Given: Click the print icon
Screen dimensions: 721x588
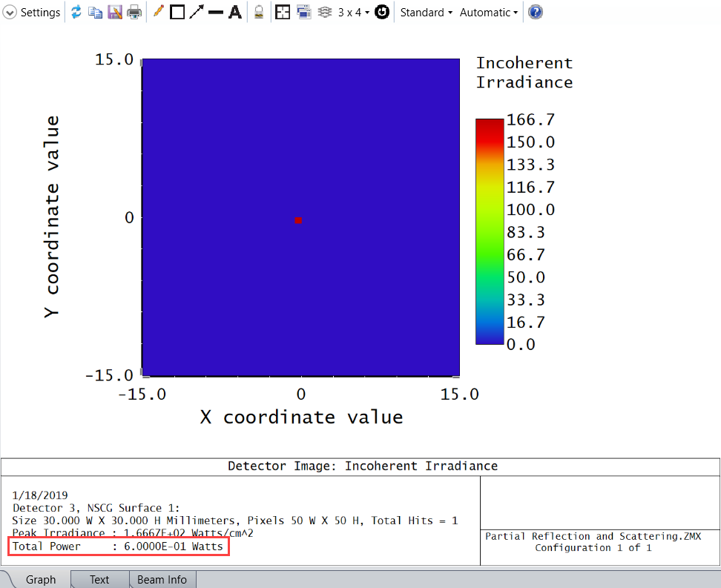Looking at the screenshot, I should pos(134,13).
